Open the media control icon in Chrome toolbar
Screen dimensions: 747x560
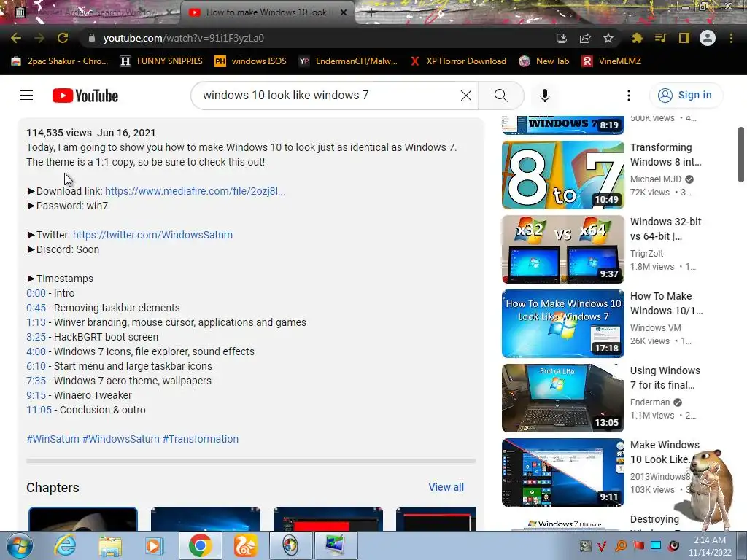click(661, 38)
